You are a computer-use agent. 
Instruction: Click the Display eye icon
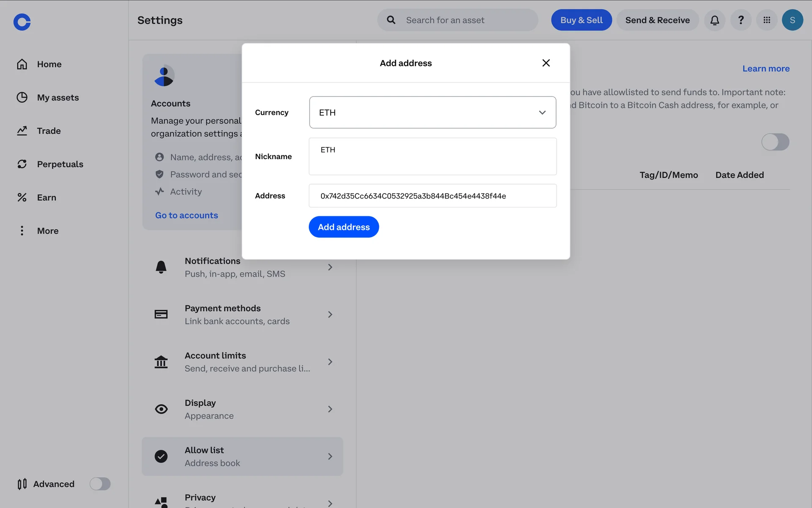161,409
